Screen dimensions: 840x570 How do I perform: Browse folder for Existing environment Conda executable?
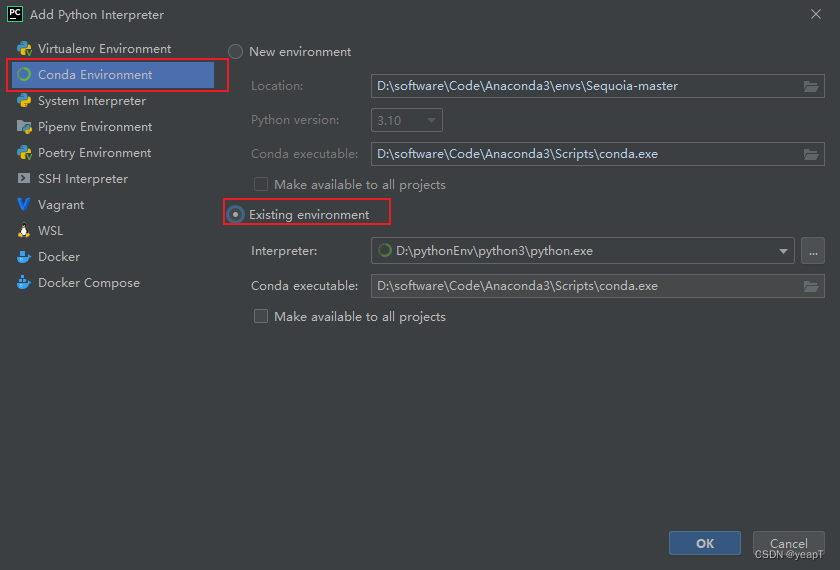[x=811, y=286]
